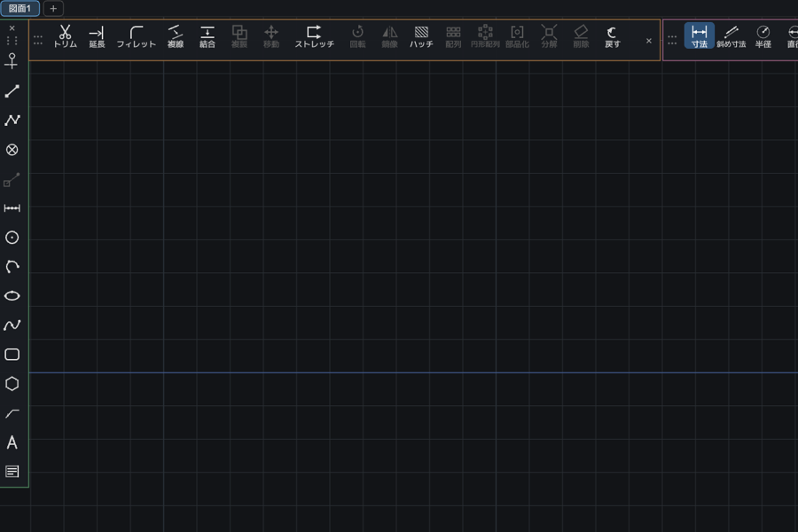Select the line segment tool
The image size is (798, 532).
coord(12,91)
